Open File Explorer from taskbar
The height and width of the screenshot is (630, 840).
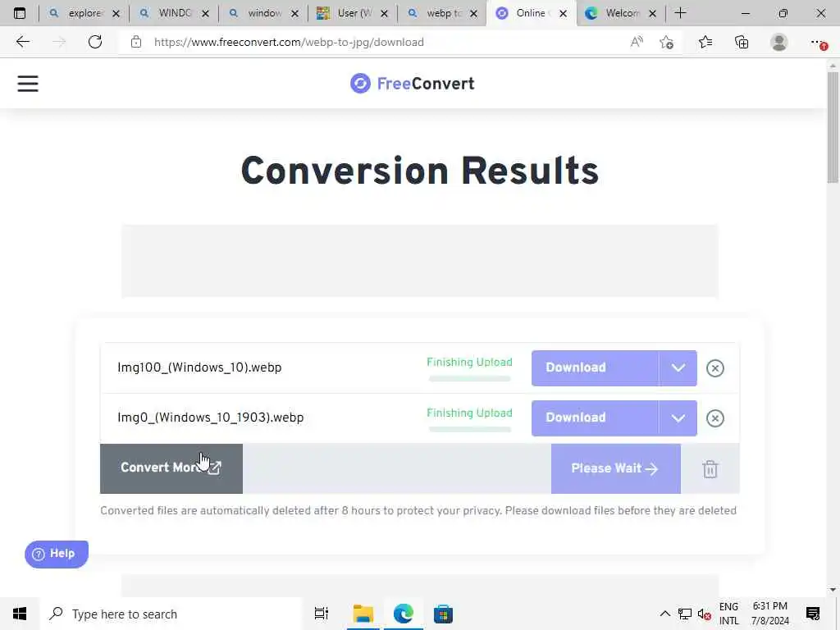coord(363,614)
